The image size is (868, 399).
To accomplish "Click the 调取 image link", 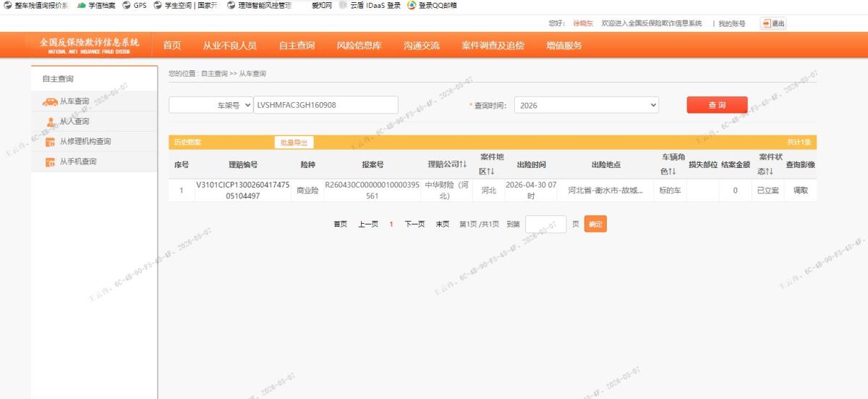I will point(800,190).
